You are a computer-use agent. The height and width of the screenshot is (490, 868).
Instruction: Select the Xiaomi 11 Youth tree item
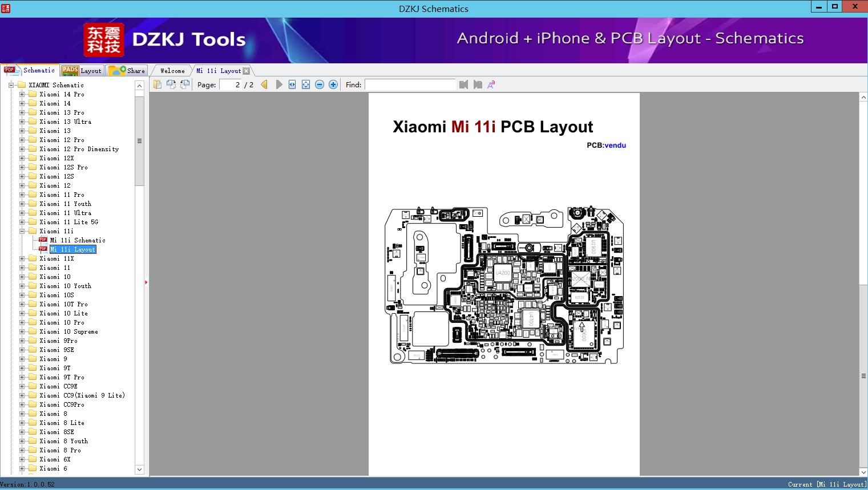(x=65, y=204)
